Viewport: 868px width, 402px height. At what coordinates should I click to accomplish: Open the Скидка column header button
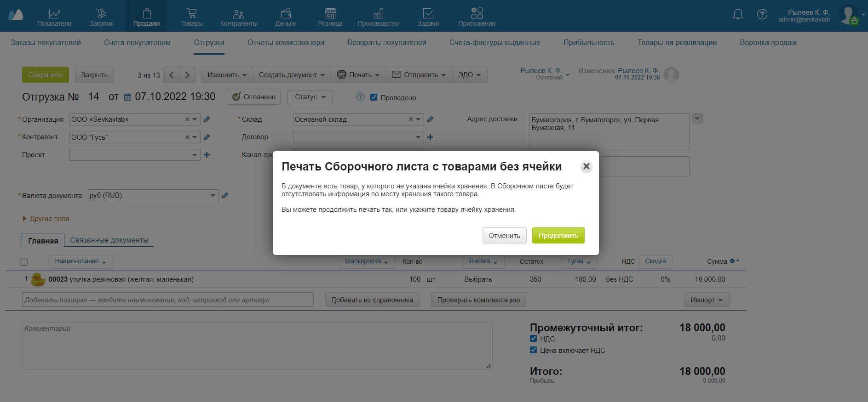[x=655, y=261]
